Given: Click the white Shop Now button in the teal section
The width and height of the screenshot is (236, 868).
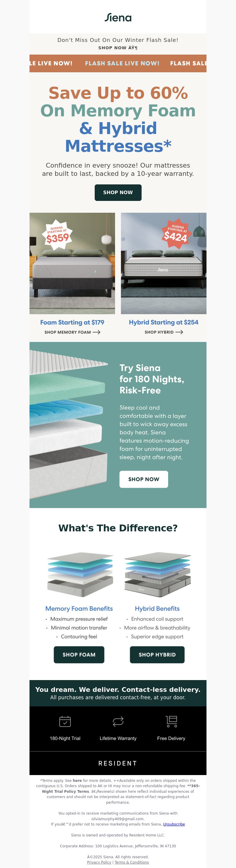Looking at the screenshot, I should (x=144, y=479).
